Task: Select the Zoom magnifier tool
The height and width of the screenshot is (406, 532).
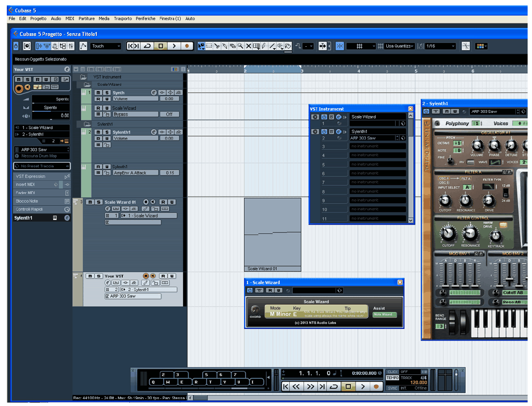Action: [x=240, y=46]
